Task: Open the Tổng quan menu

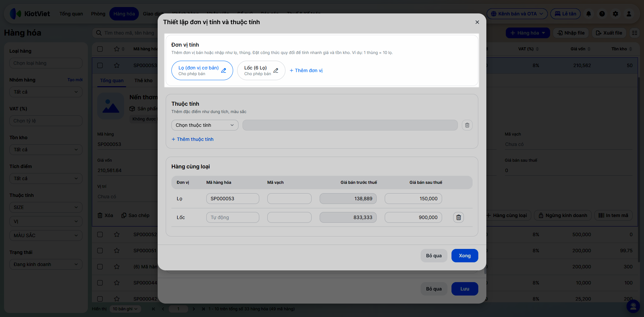Action: point(71,14)
